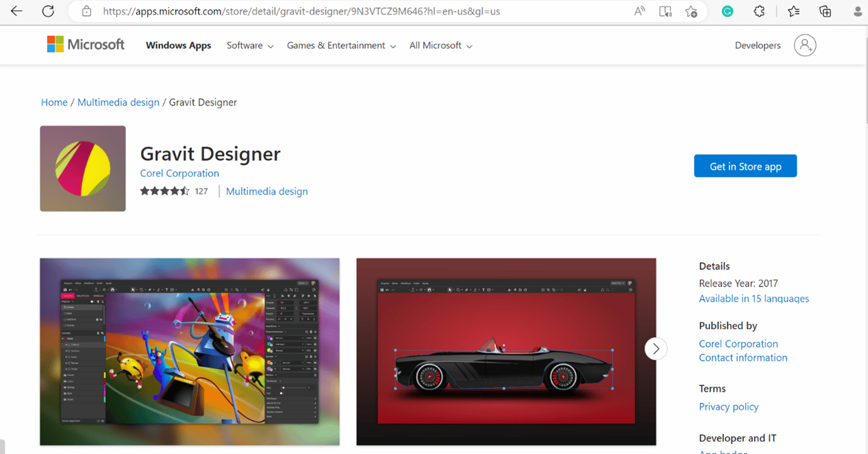Image resolution: width=868 pixels, height=454 pixels.
Task: Go to Multimedia design breadcrumb
Action: 118,102
